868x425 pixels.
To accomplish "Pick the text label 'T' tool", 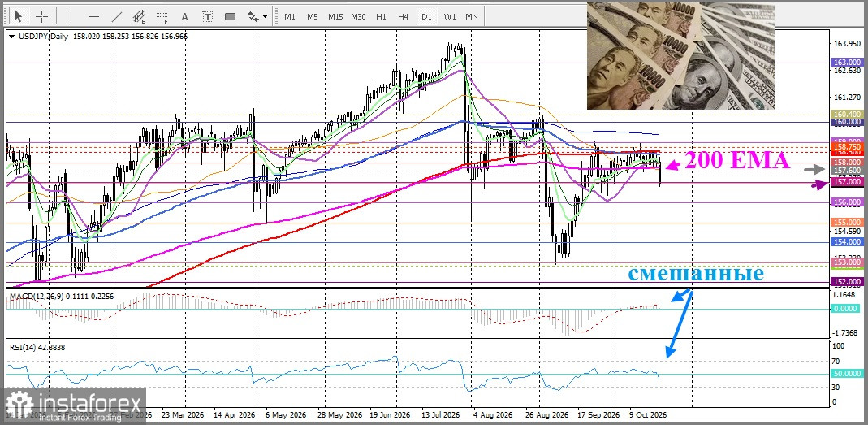I will point(208,16).
